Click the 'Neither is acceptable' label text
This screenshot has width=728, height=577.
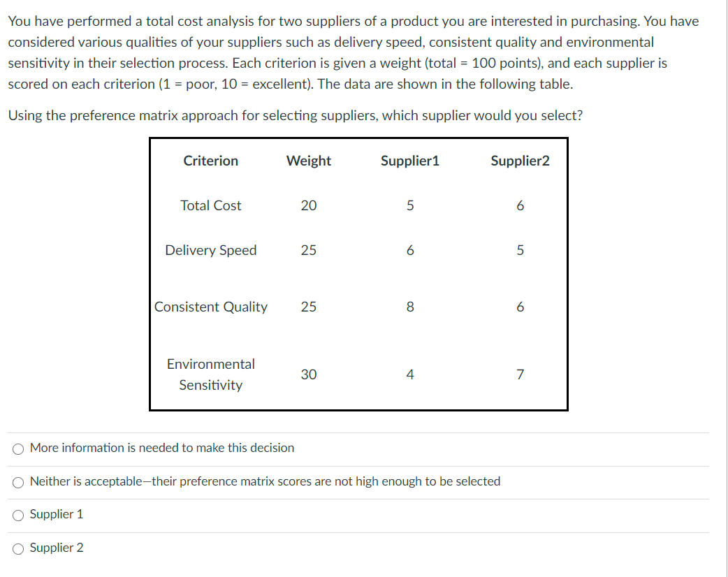[264, 481]
